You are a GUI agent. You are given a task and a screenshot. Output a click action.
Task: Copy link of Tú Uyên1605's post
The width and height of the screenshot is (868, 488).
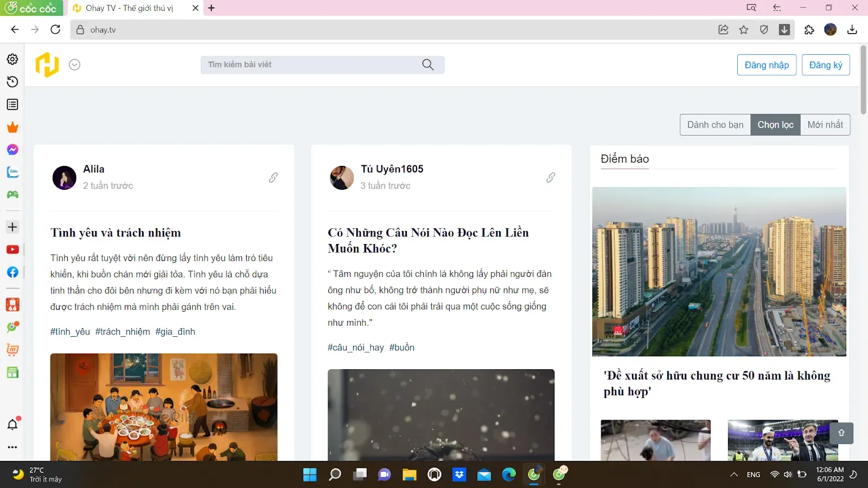550,177
